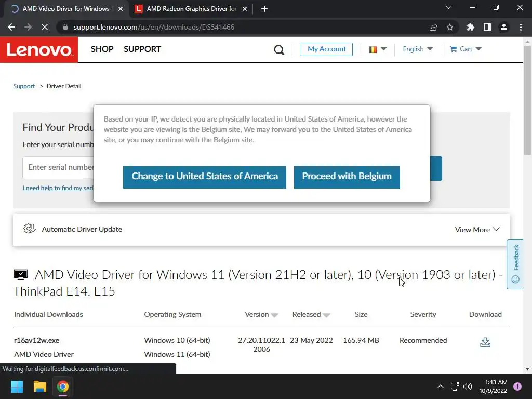Open the chrome tab search chevron
Image resolution: width=532 pixels, height=399 pixels.
448,7
